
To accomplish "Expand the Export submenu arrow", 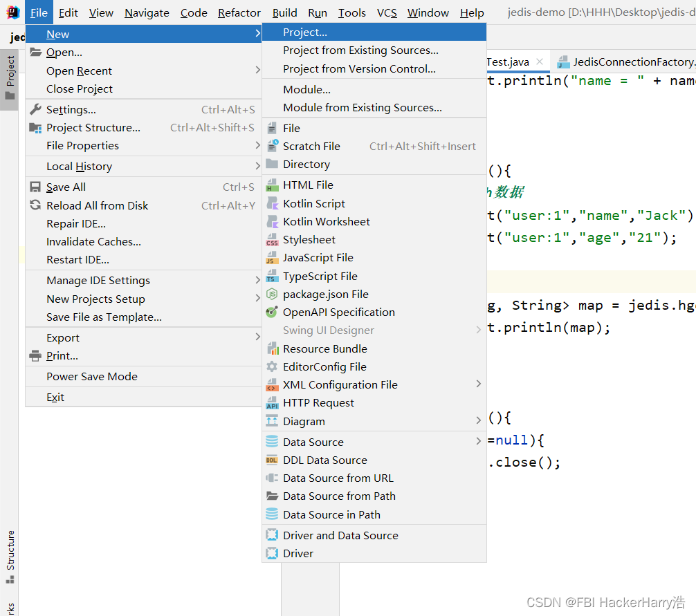I will coord(257,337).
